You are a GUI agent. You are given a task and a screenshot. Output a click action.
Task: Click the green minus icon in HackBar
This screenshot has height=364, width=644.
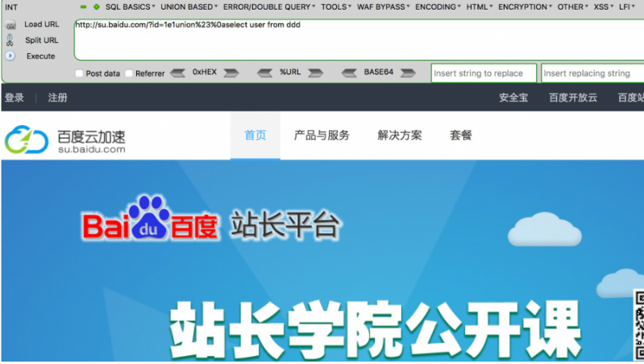click(x=83, y=7)
